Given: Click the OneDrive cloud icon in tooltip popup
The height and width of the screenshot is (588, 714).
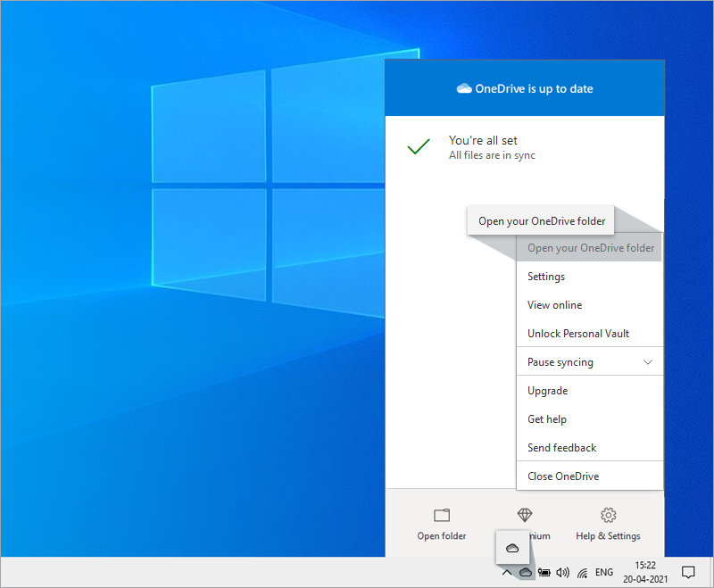Looking at the screenshot, I should [x=512, y=548].
